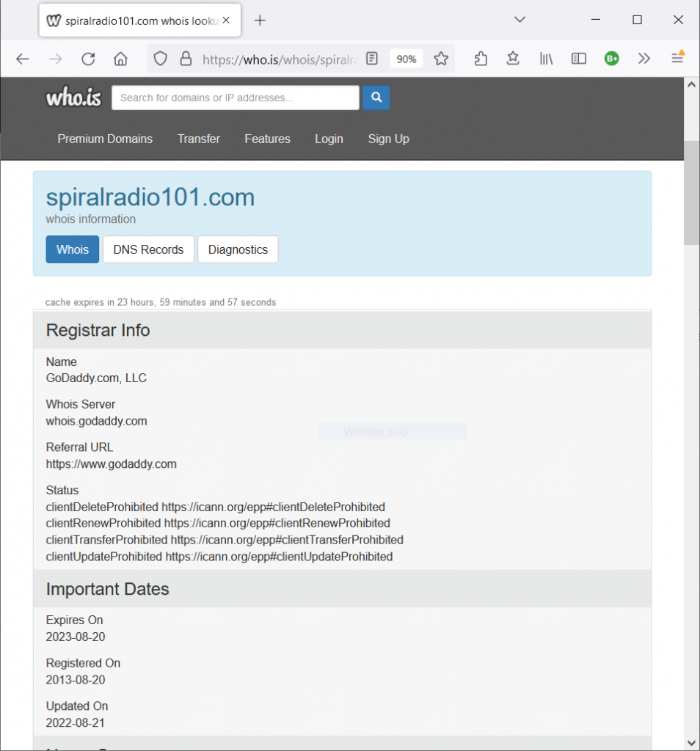Viewport: 700px width, 751px height.
Task: Click the forward navigation arrow
Action: coord(56,59)
